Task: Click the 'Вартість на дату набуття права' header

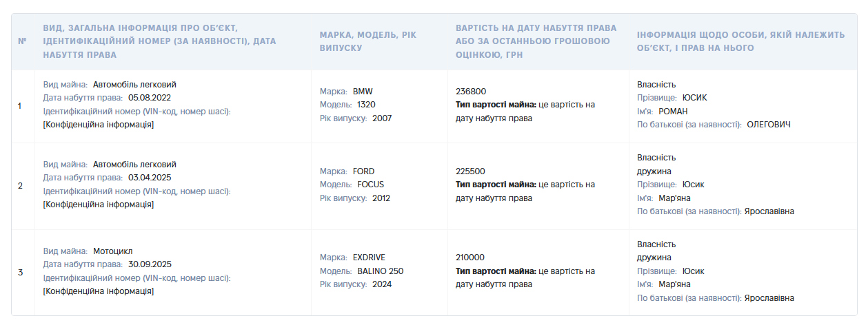Action: click(x=536, y=41)
